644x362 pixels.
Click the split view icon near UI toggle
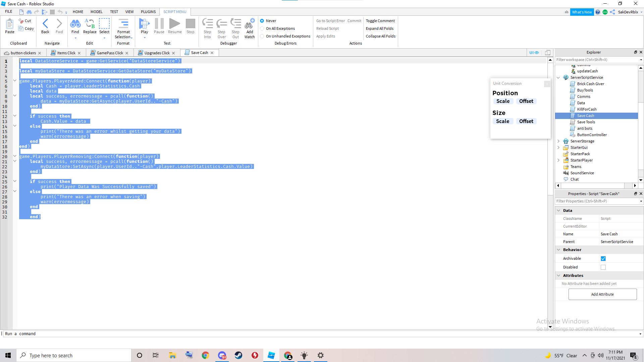tap(548, 53)
